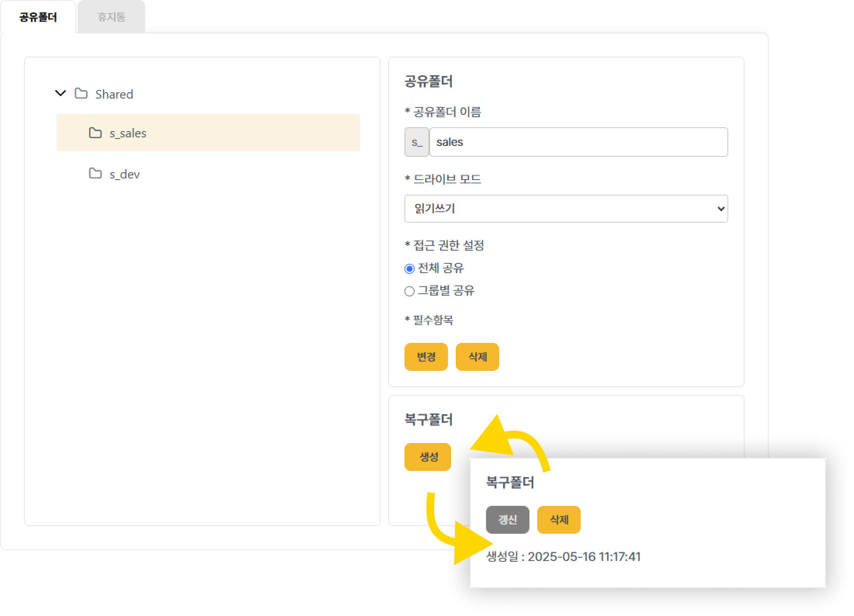Click the dropdown arrow beside 읽기쓰기
Viewport: 854px width, 616px height.
pyautogui.click(x=721, y=209)
